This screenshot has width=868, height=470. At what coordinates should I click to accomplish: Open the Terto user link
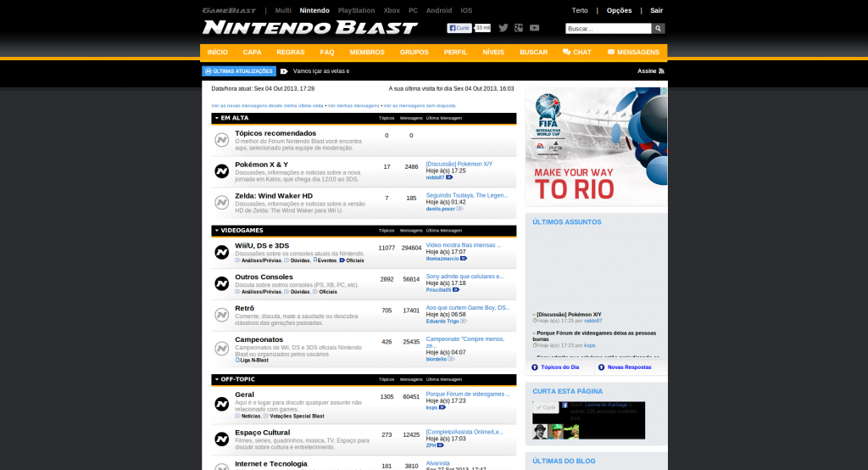[x=580, y=10]
